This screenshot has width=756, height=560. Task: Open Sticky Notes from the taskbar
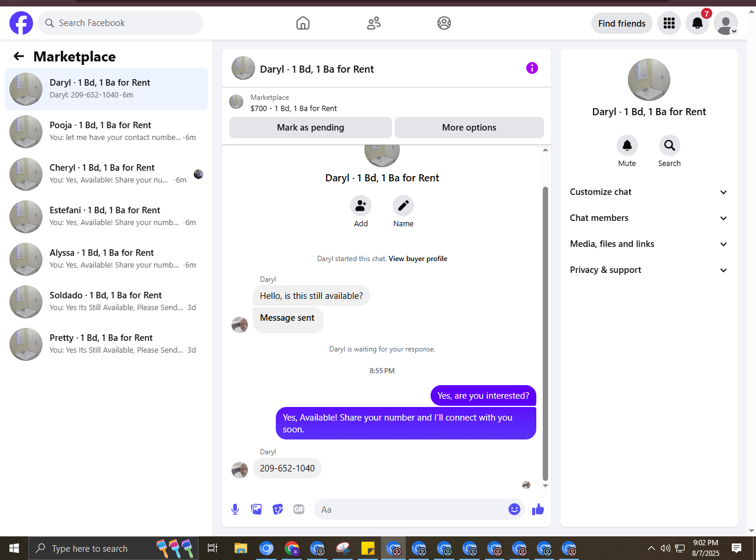tap(368, 548)
